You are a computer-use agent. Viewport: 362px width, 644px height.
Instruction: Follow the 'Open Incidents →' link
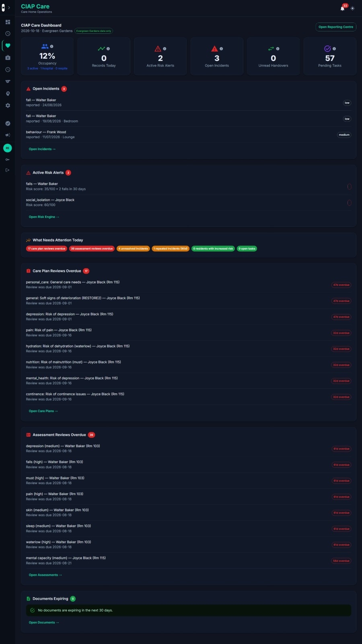coord(42,149)
